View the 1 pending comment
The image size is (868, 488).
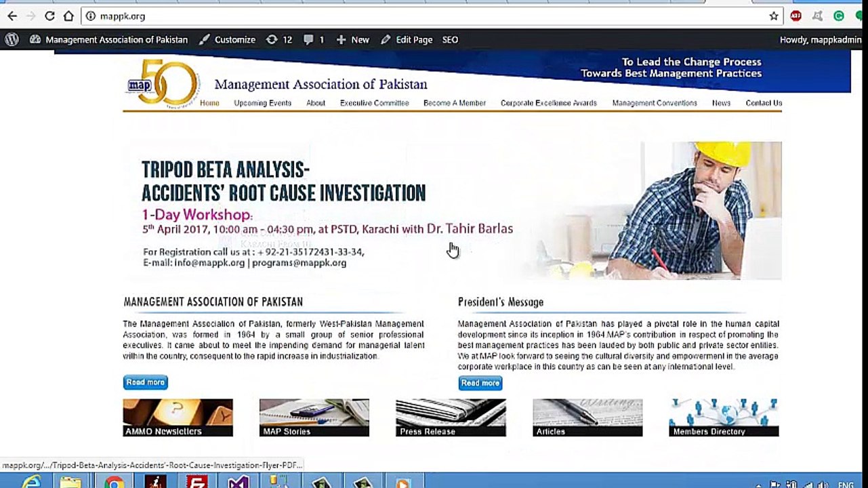click(314, 39)
